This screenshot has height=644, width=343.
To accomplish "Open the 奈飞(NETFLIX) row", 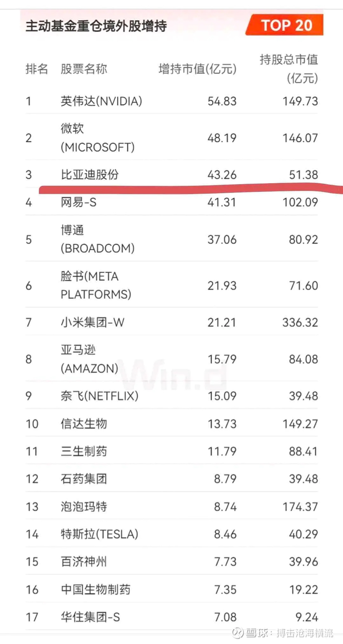I will (172, 396).
